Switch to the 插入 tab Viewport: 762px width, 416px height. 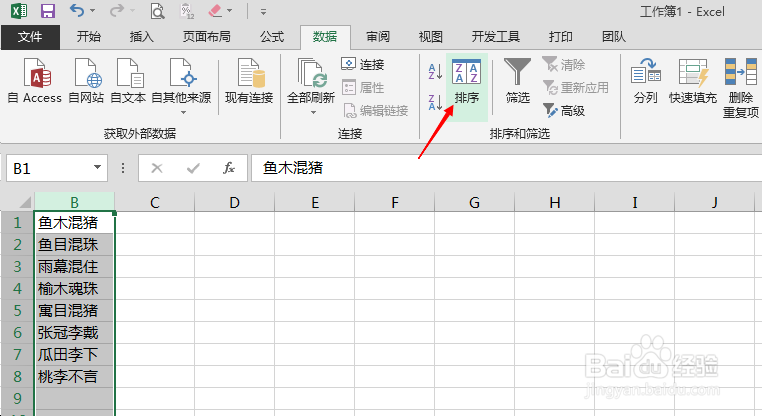point(141,37)
